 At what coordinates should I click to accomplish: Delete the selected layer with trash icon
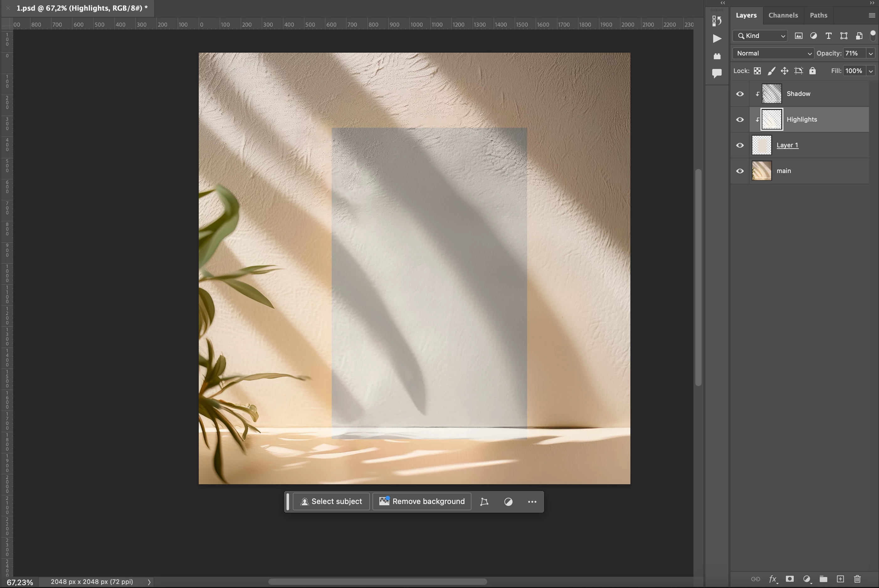[857, 579]
